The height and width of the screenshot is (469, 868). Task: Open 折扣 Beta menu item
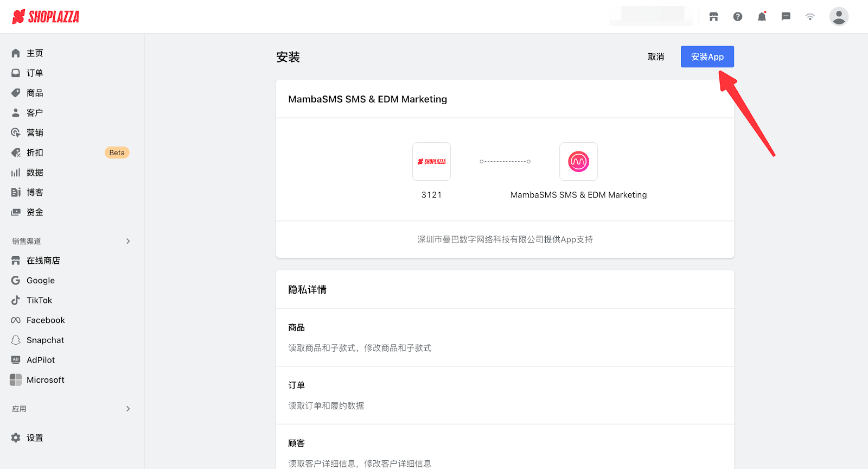click(35, 153)
